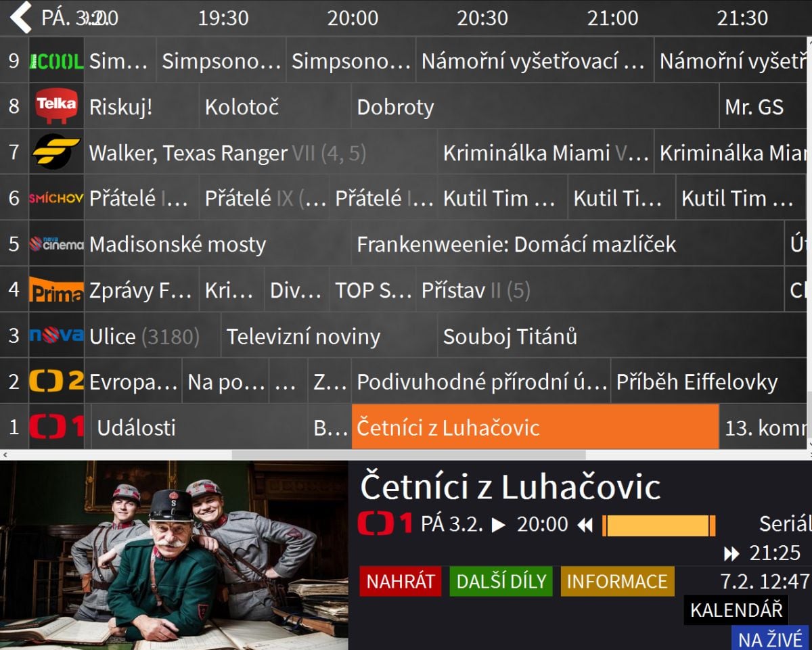The width and height of the screenshot is (812, 650).
Task: Select the Prima channel logo
Action: pyautogui.click(x=56, y=290)
